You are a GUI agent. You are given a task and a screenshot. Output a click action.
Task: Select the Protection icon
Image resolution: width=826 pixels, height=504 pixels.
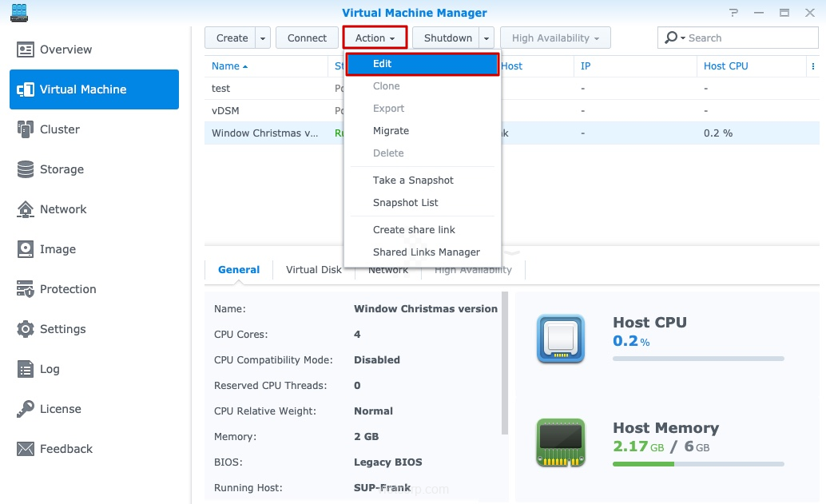point(26,289)
